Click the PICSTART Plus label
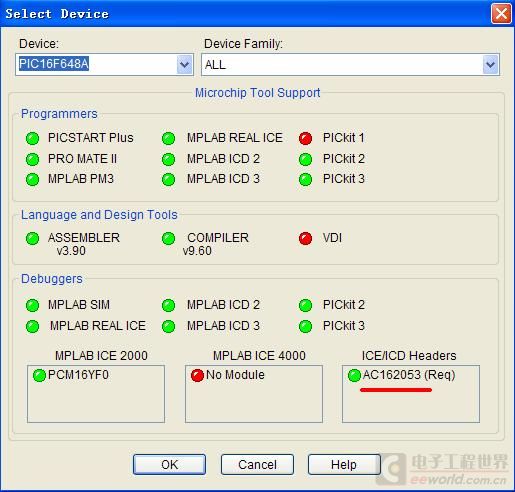Screen dimensions: 515x492 pos(91,138)
